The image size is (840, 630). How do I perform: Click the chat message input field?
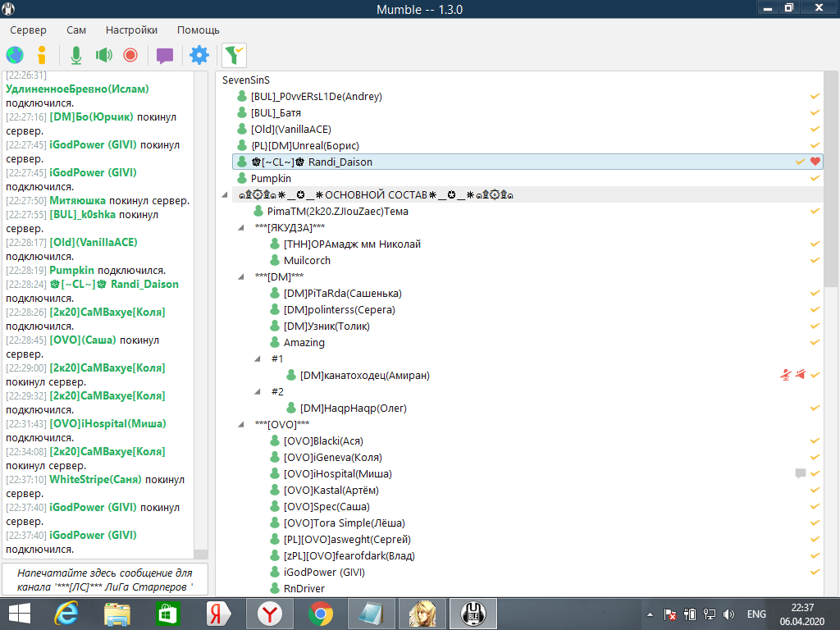tap(104, 579)
